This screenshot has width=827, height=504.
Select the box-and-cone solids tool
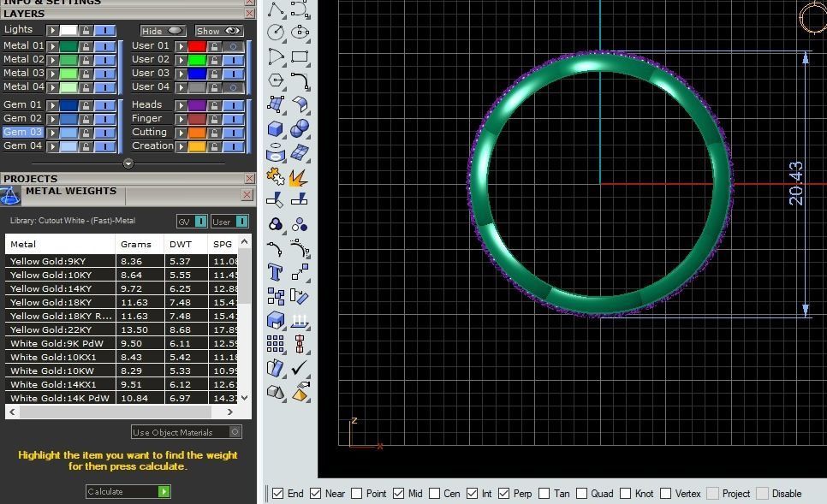click(x=276, y=392)
